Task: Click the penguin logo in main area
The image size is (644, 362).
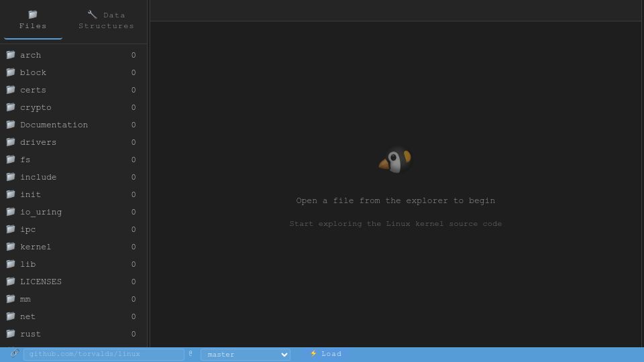Action: pos(395,160)
